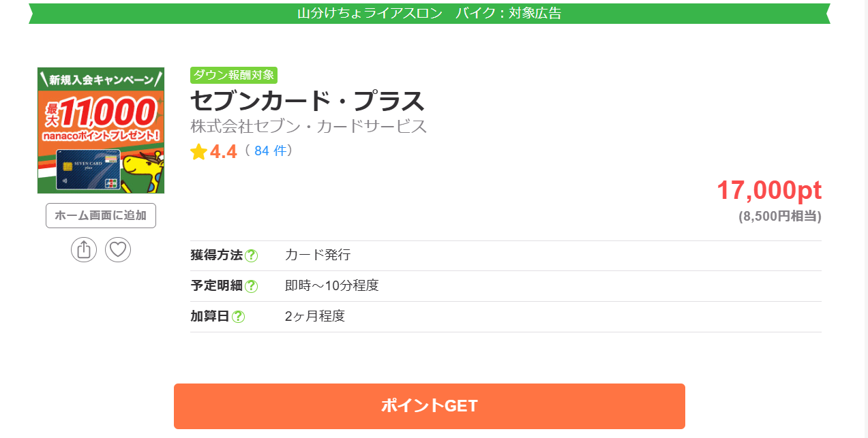Viewport: 868px width, 438px height.
Task: Click the heart favorite icon
Action: 118,249
